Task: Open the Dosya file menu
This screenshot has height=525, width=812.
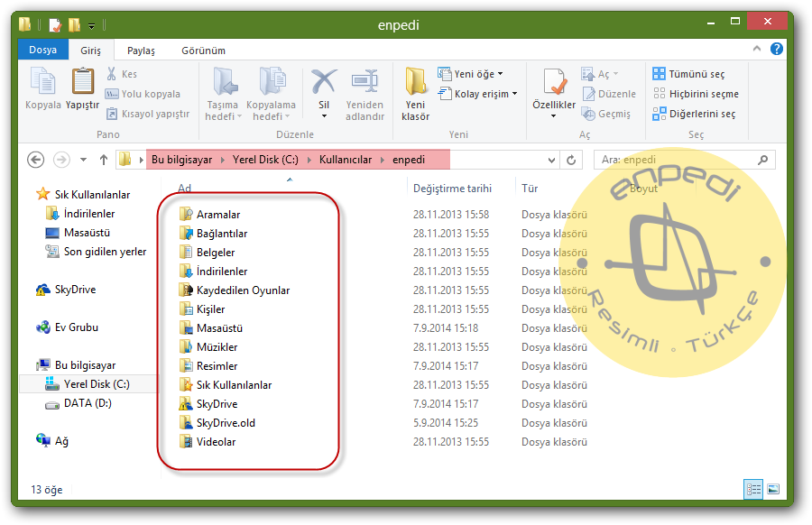Action: point(43,50)
